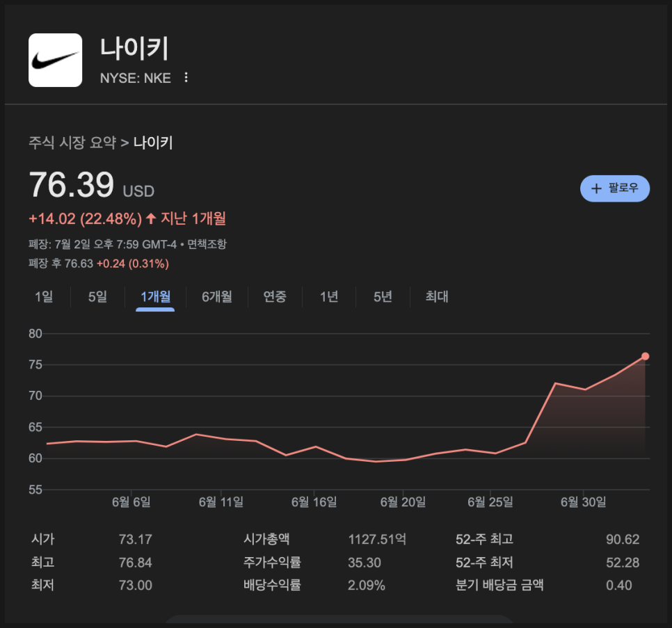
Task: Click the 52-주 최저 value 52.28
Action: [623, 563]
